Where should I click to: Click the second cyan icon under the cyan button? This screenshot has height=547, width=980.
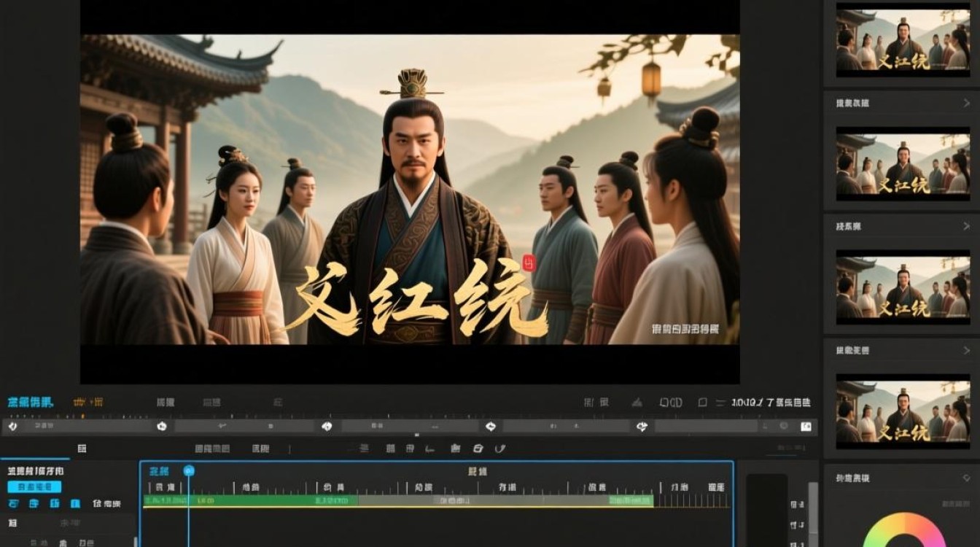tap(34, 504)
